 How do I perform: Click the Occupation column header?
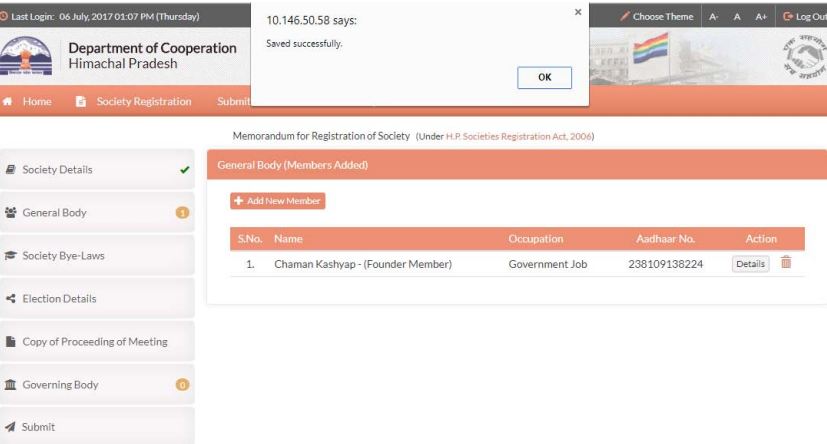coord(536,239)
